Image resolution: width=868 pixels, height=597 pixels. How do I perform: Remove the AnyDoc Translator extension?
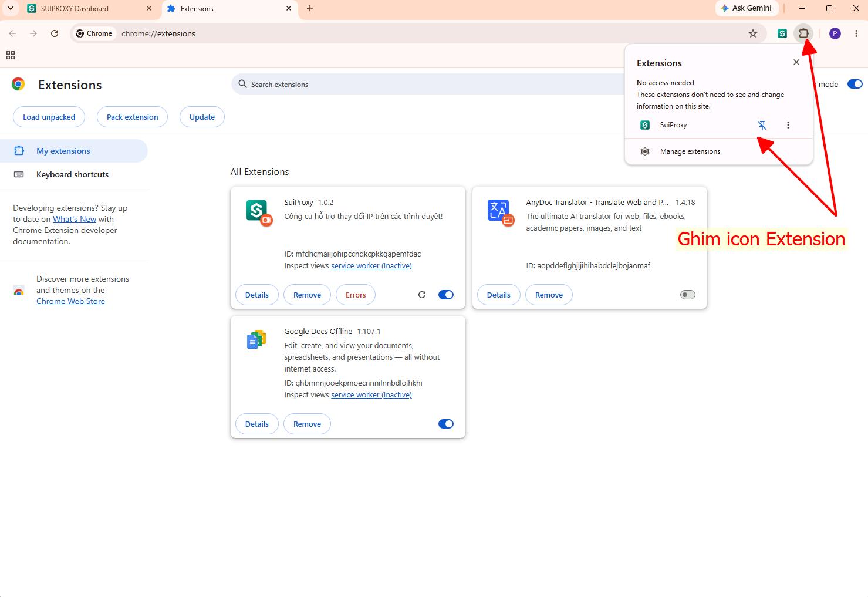549,295
